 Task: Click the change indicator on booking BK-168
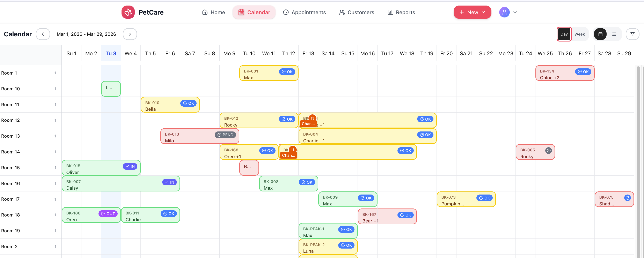292,150
